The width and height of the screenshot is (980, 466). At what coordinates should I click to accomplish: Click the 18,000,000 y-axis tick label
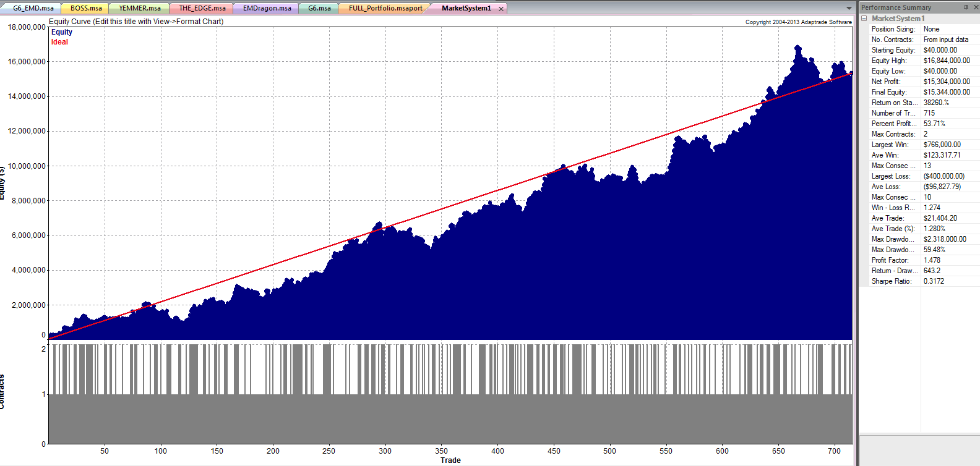[x=27, y=27]
